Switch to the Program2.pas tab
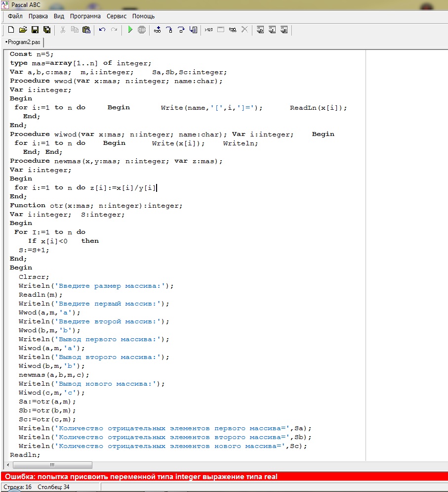The height and width of the screenshot is (492, 448). pos(23,42)
